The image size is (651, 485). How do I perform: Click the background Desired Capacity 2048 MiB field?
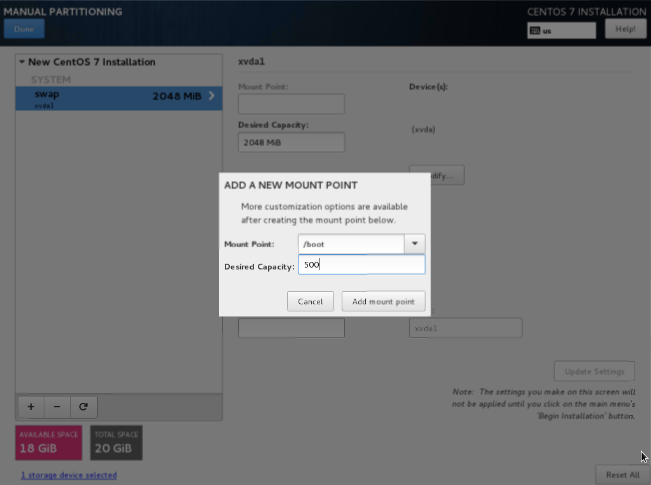pos(291,142)
